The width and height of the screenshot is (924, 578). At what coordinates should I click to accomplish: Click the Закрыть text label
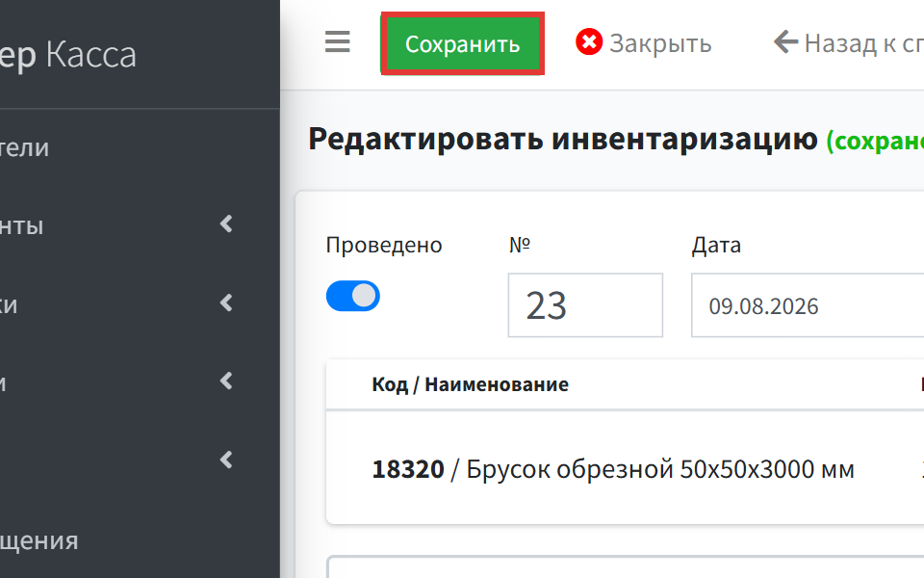click(x=660, y=43)
